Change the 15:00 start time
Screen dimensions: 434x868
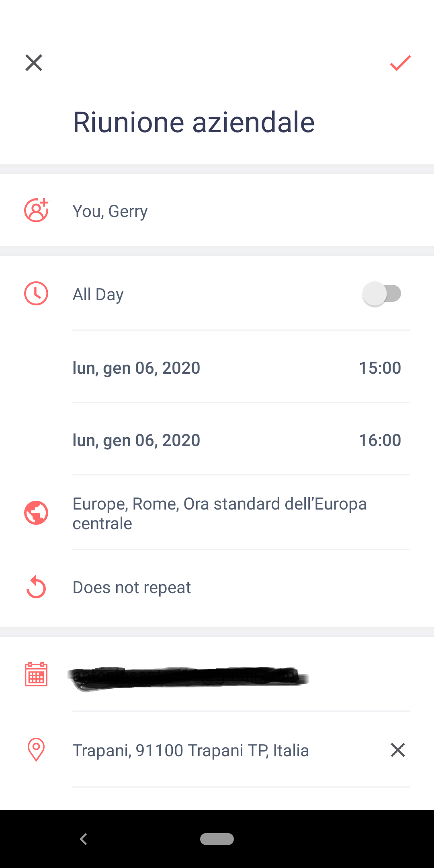coord(380,368)
